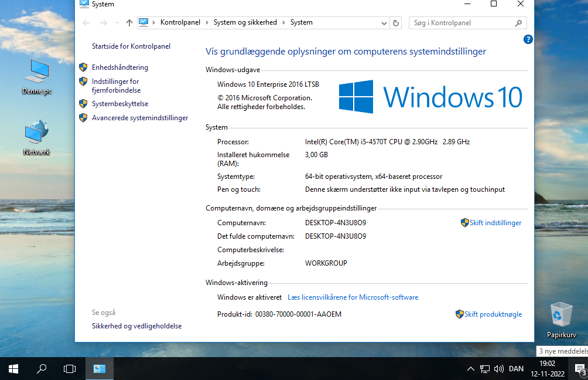The height and width of the screenshot is (380, 588).
Task: Expand chevron after System og sikkerhed
Action: 283,22
